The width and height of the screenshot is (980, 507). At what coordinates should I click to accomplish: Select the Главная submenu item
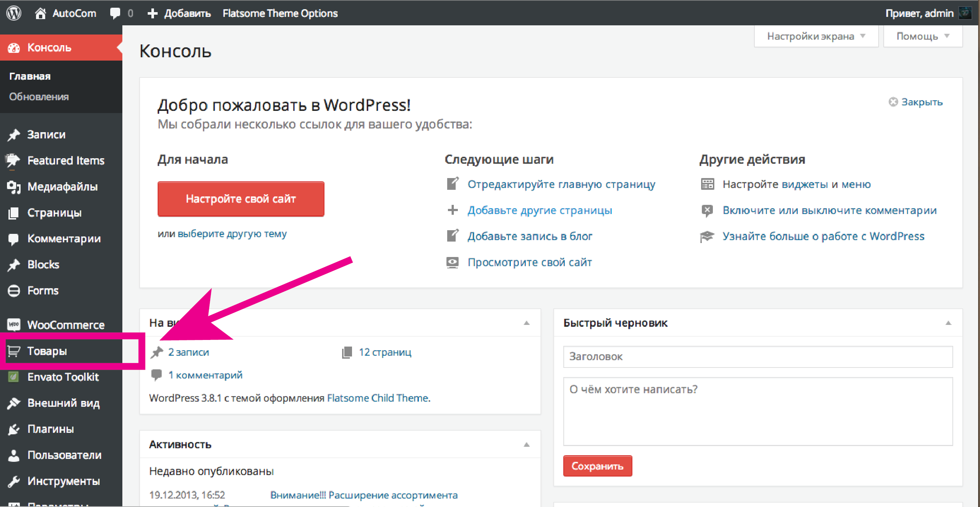coord(30,76)
